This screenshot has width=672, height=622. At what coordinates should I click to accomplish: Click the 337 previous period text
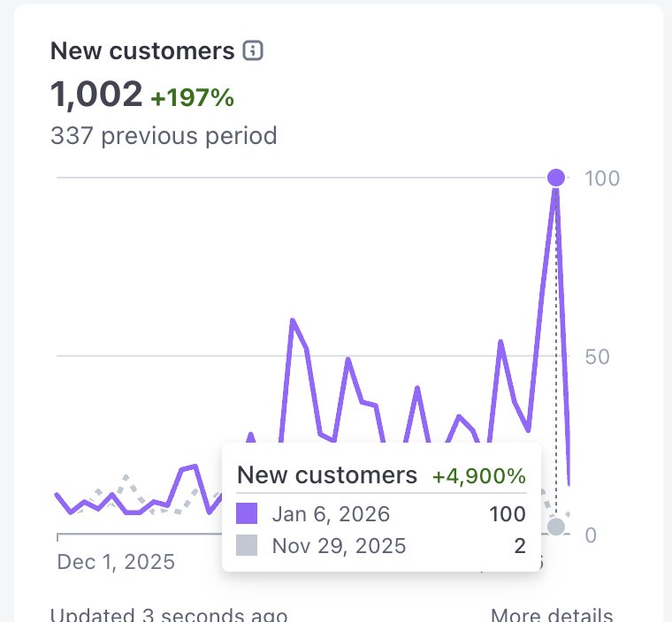[164, 136]
